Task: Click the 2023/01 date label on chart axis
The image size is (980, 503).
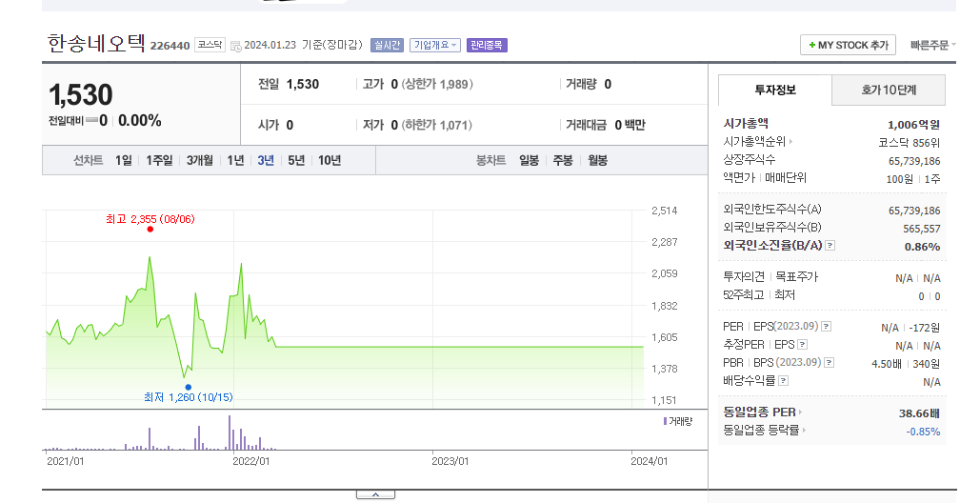Action: pyautogui.click(x=450, y=461)
